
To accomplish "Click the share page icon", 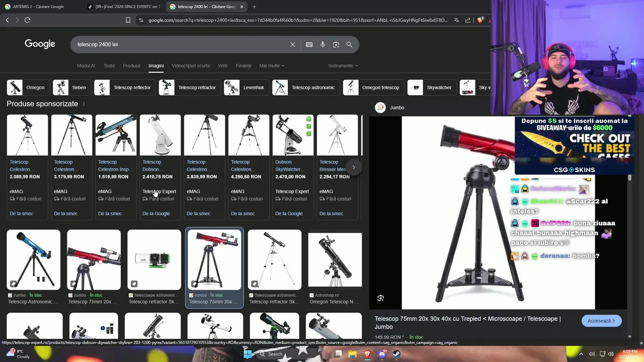I will click(x=468, y=20).
